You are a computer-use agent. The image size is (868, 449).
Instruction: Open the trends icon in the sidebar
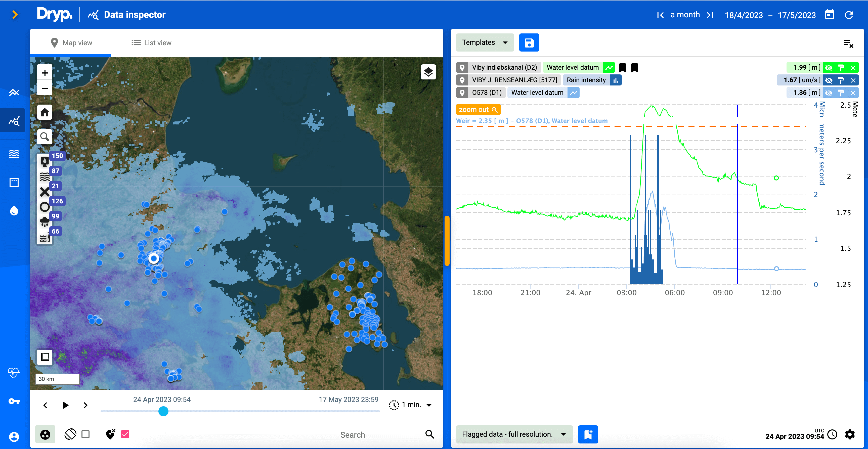tap(14, 92)
